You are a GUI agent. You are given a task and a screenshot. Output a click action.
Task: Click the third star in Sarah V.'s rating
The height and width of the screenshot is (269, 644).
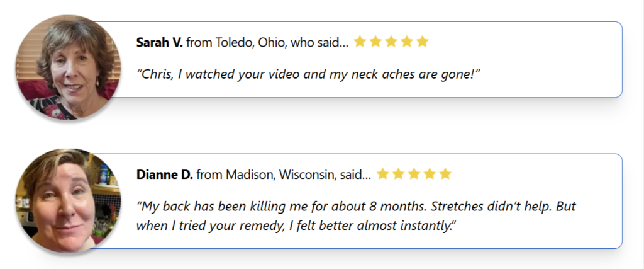coord(391,42)
